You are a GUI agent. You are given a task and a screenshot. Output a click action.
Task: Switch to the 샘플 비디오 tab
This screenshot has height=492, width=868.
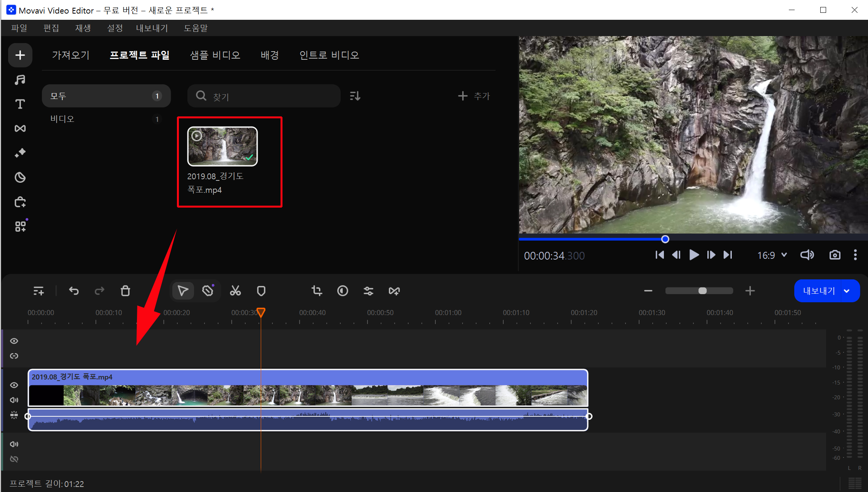pyautogui.click(x=215, y=55)
